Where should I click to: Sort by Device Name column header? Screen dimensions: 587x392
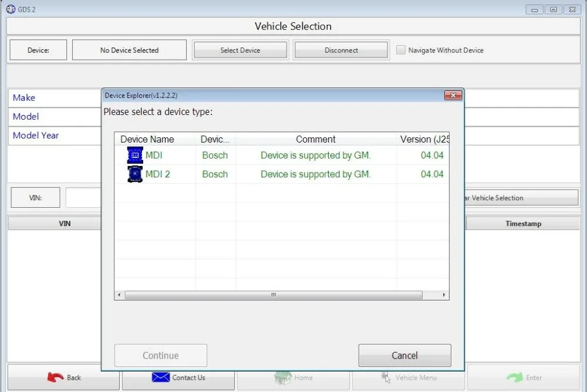click(155, 139)
